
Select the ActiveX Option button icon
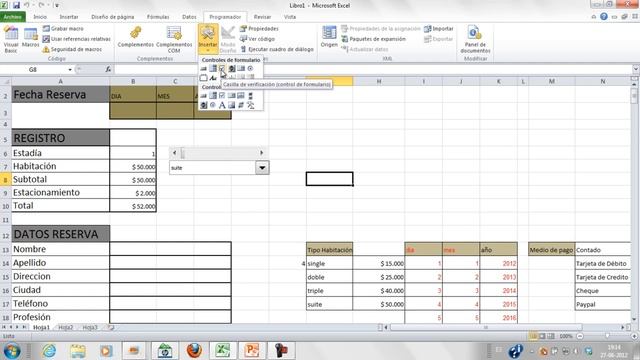[x=213, y=105]
